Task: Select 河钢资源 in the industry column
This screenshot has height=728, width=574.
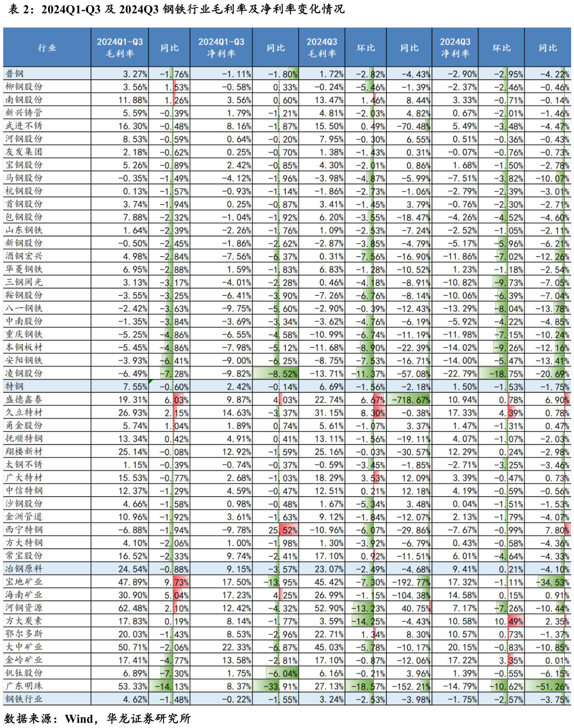Action: [24, 608]
